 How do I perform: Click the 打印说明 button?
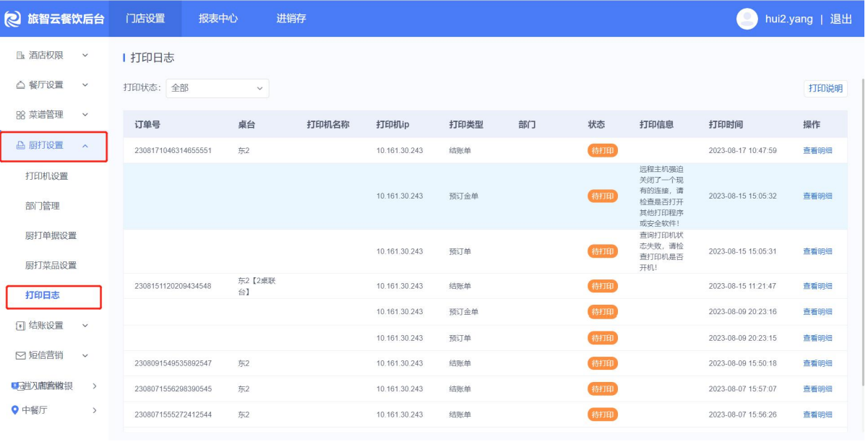825,88
